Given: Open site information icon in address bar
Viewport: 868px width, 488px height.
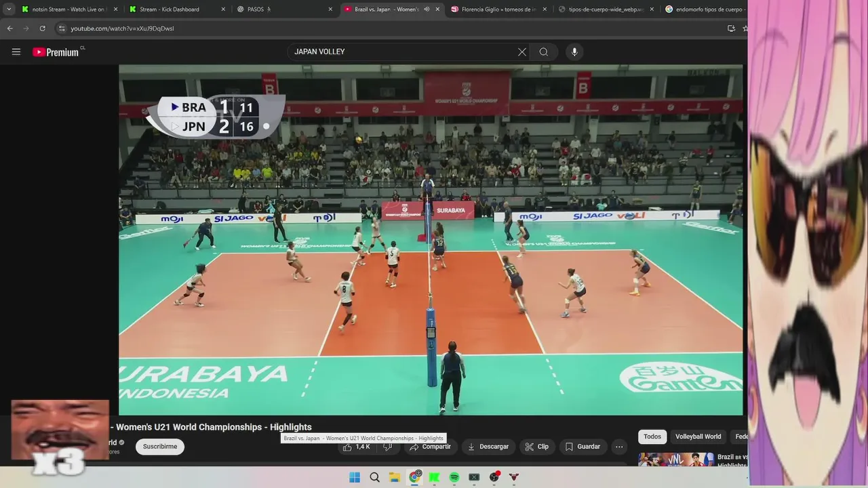Looking at the screenshot, I should coord(62,28).
